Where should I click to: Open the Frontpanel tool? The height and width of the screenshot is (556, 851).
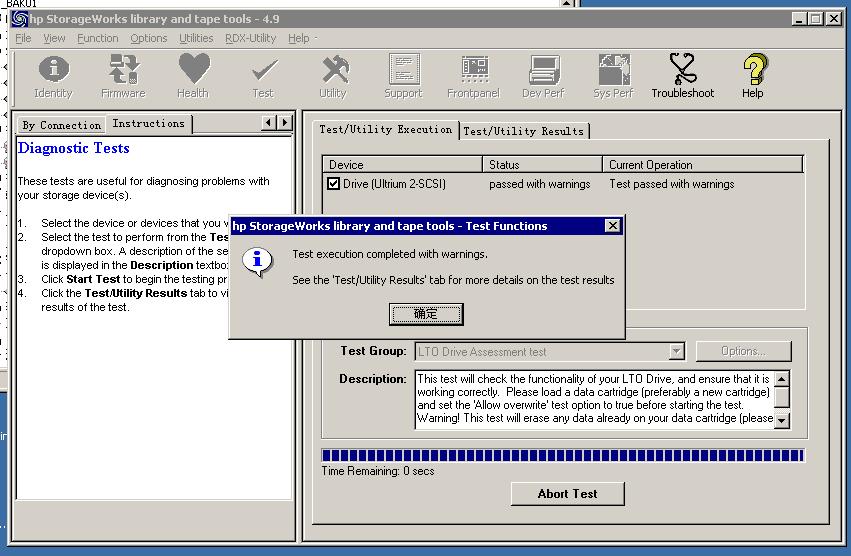(x=473, y=77)
